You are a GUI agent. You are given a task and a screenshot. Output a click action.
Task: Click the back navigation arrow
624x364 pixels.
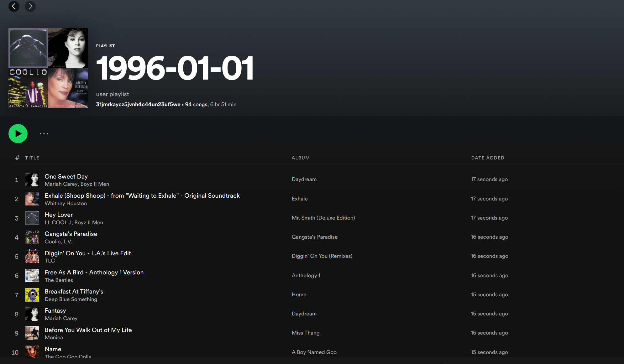(x=14, y=6)
